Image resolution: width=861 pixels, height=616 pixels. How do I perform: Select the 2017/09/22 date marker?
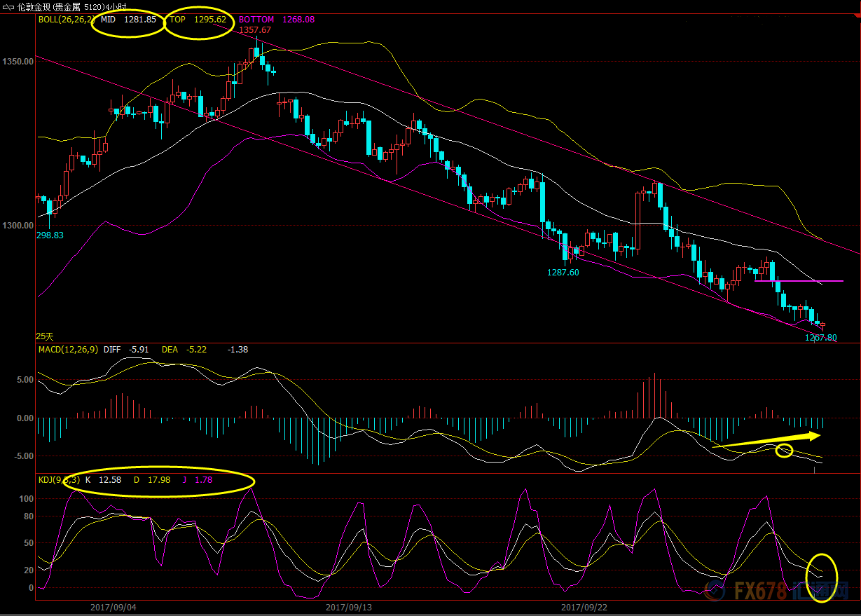click(585, 606)
